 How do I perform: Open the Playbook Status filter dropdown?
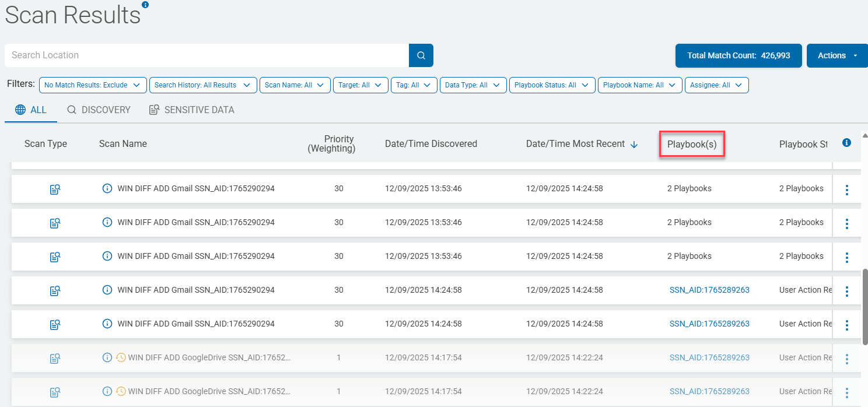point(552,85)
